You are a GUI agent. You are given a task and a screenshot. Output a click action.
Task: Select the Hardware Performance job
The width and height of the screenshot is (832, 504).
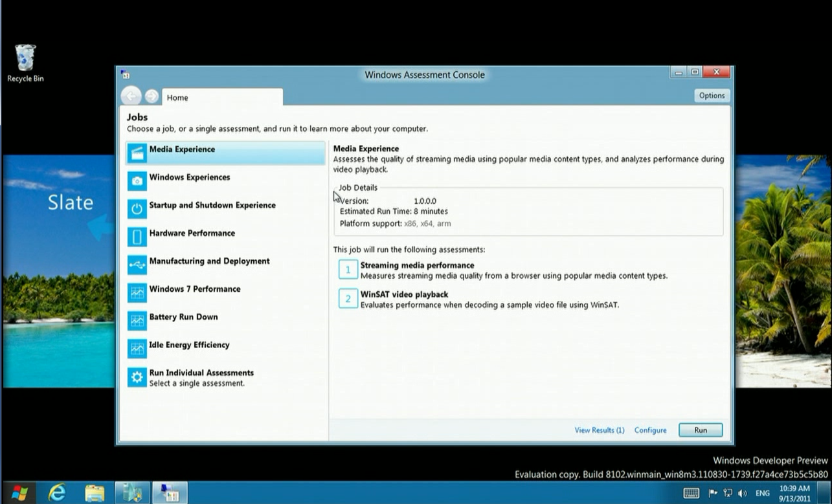point(225,237)
